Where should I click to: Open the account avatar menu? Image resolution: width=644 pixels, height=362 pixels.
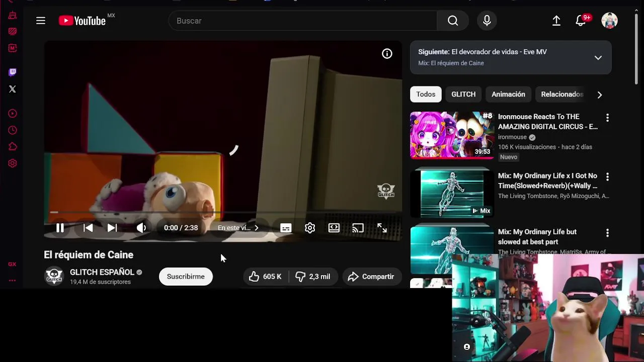[609, 21]
